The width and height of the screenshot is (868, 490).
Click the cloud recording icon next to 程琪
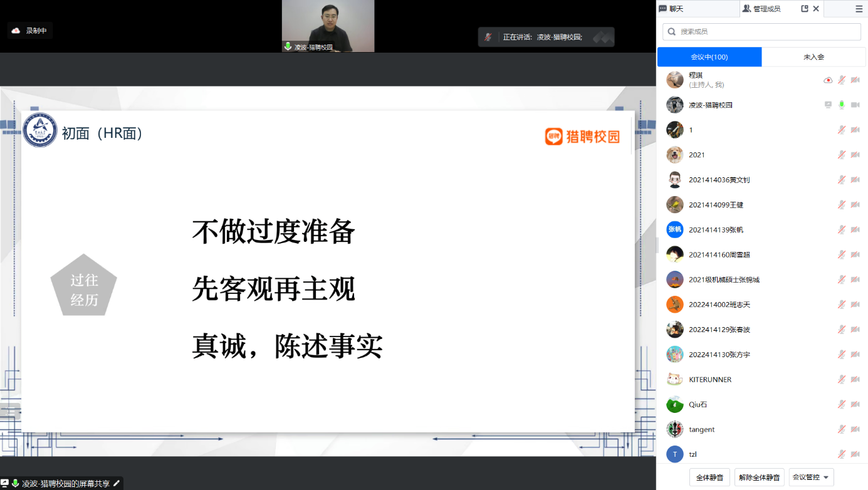828,80
